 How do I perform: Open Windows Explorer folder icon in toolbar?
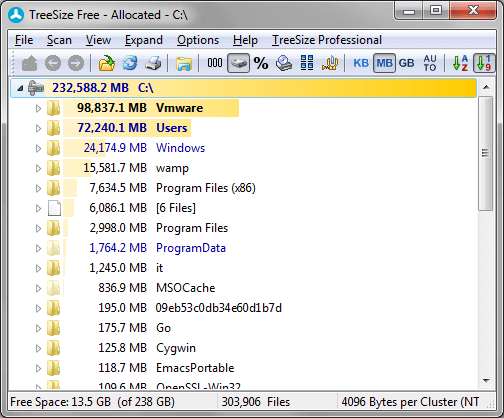184,63
